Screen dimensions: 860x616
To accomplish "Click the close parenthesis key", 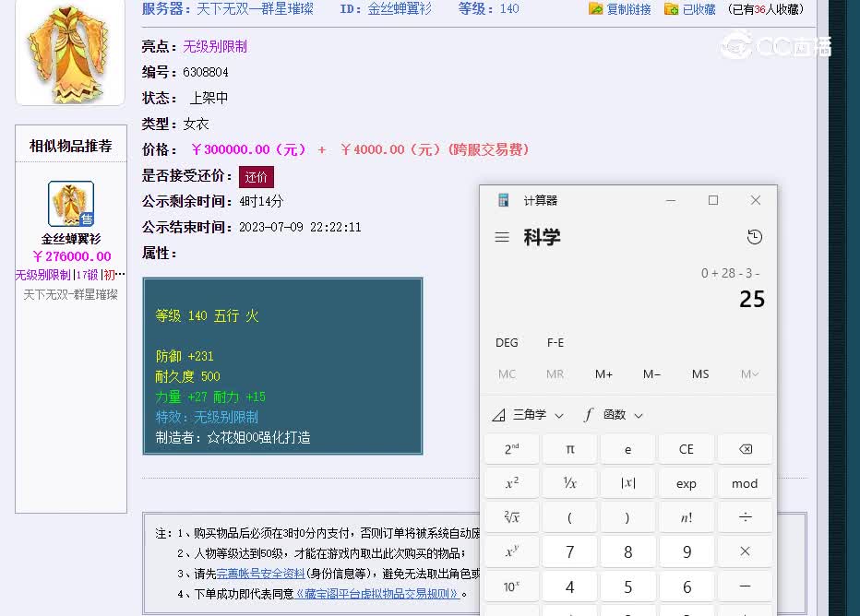I will pyautogui.click(x=628, y=517).
